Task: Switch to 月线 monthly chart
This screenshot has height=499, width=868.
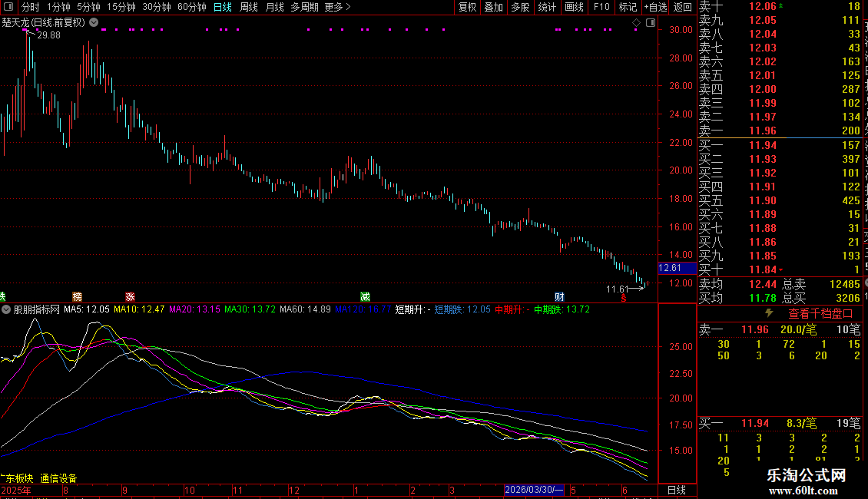Action: (274, 7)
